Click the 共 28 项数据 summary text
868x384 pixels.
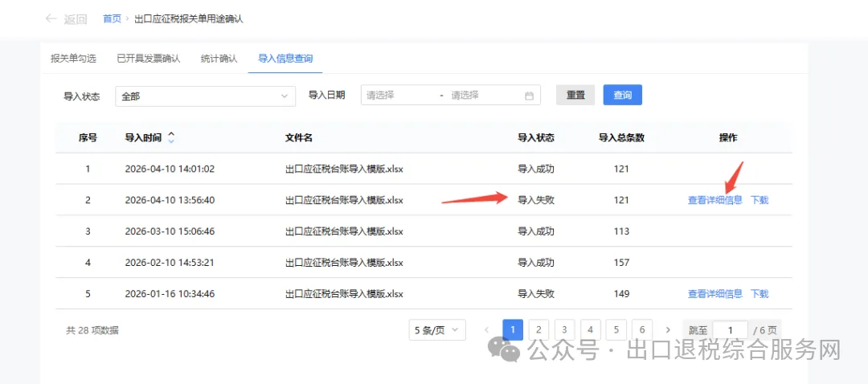[92, 331]
